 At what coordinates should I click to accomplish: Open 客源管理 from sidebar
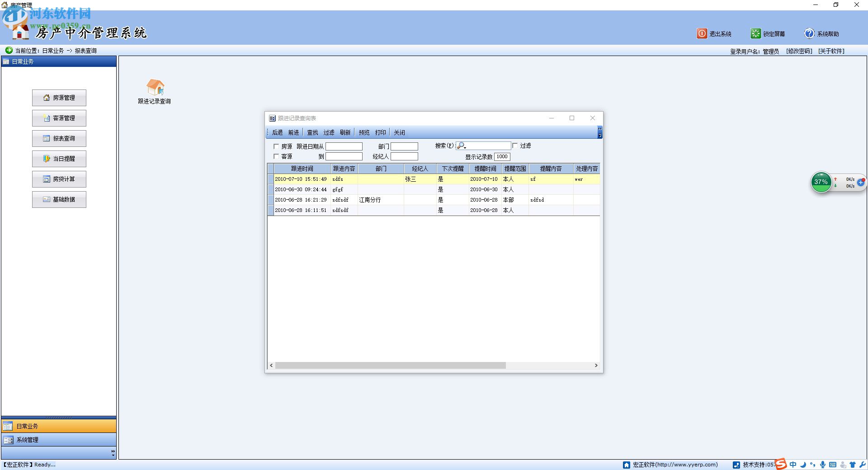[59, 118]
